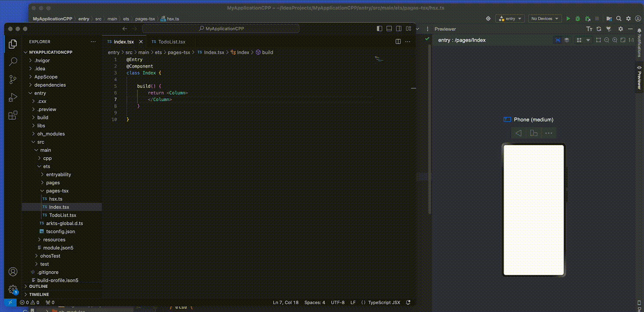Open the Extensions view in activity bar
The image size is (644, 312).
click(x=13, y=115)
